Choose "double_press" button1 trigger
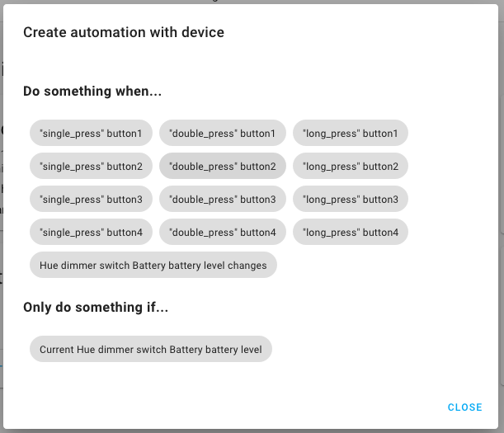The image size is (504, 433). click(x=222, y=134)
